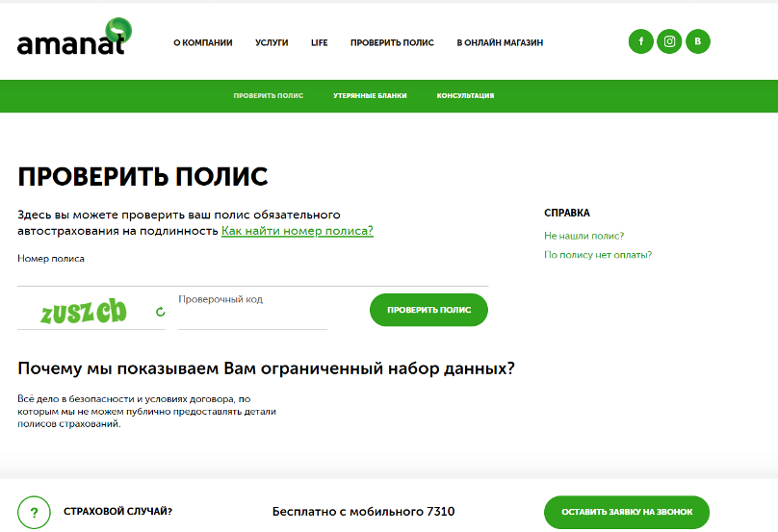Open the Instagram social page icon
The height and width of the screenshot is (532, 778).
tap(670, 41)
